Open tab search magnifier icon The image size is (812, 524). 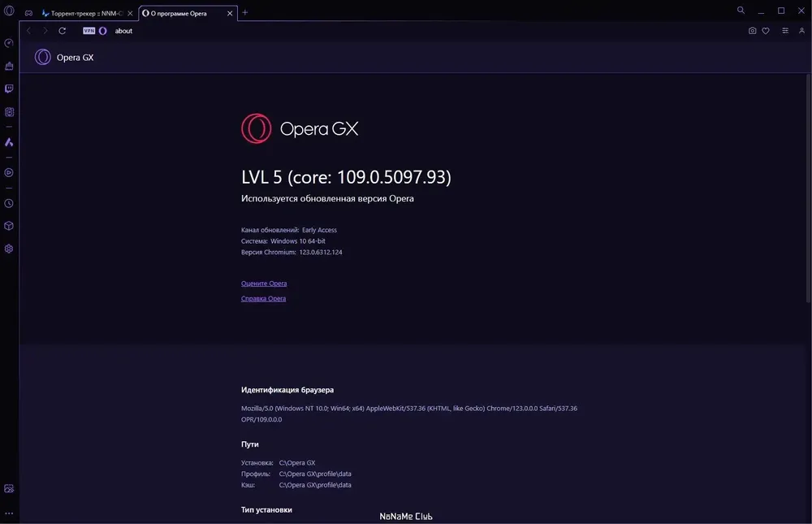[x=741, y=10]
